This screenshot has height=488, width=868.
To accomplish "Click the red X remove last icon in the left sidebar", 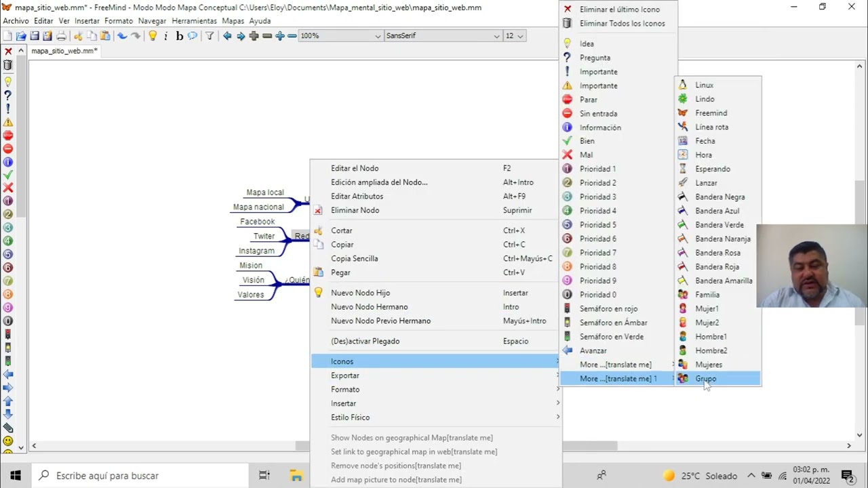I will coord(8,52).
